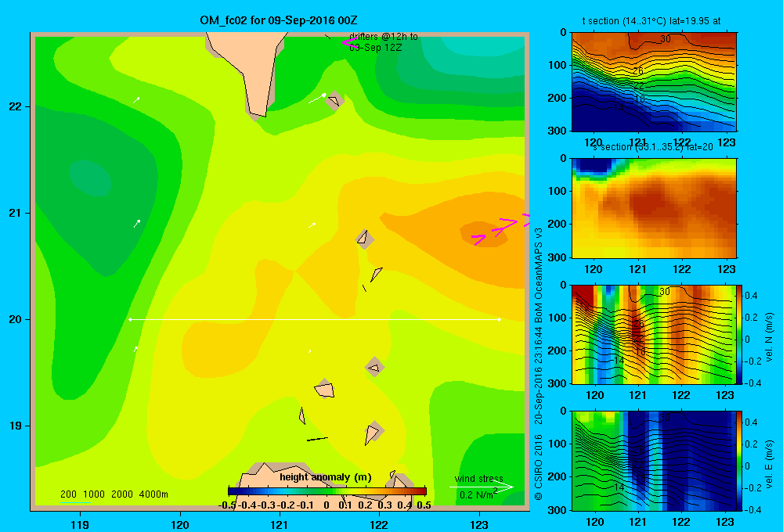Screen dimensions: 783x532
Task: Click the teal low center near 119E 21.3N
Action: (90, 178)
